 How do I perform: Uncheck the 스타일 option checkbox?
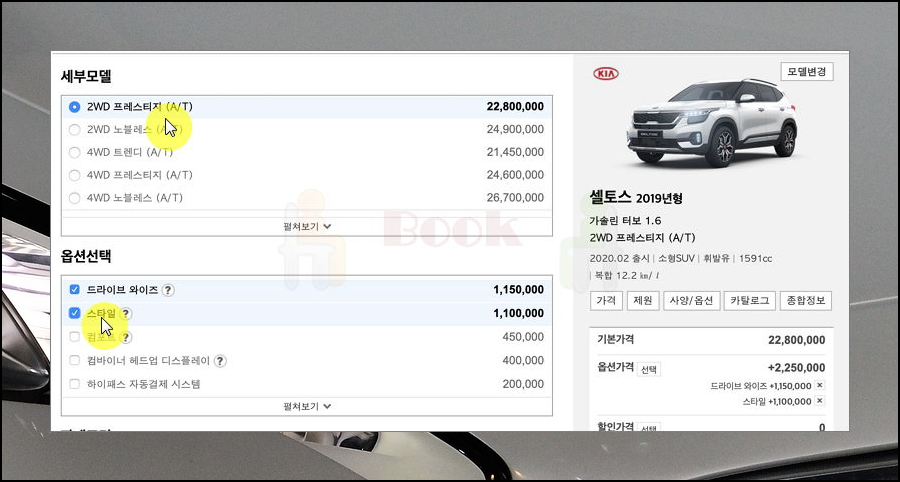click(x=74, y=313)
